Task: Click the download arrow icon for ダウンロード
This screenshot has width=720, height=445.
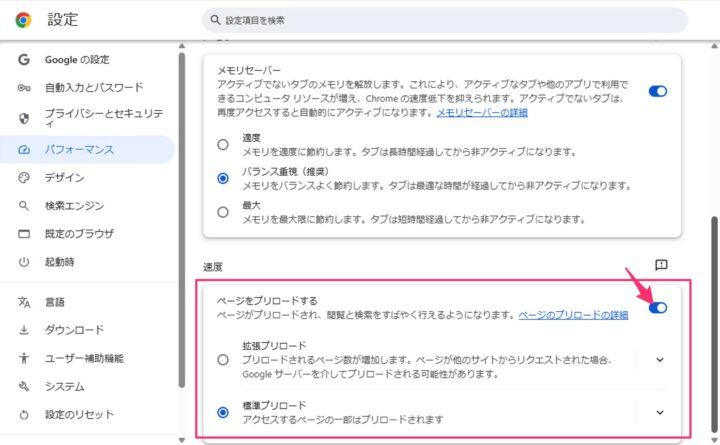Action: 24,330
